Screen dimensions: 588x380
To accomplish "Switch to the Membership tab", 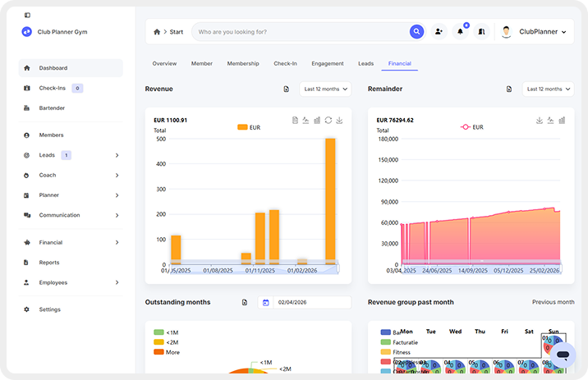I will click(x=243, y=63).
